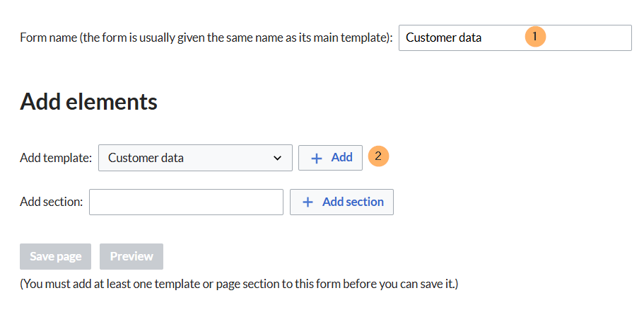This screenshot has width=644, height=310.
Task: Click the 'Add template:' label
Action: pyautogui.click(x=56, y=157)
